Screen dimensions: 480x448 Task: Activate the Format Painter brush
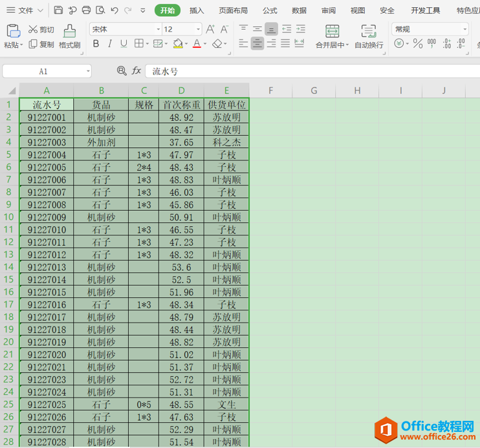[69, 37]
